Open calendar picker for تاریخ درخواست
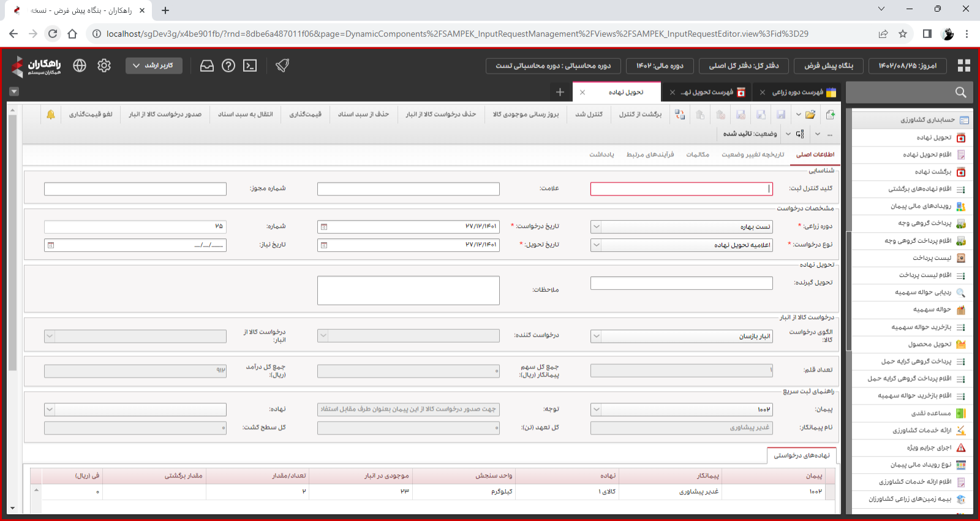This screenshot has width=980, height=521. pyautogui.click(x=324, y=227)
